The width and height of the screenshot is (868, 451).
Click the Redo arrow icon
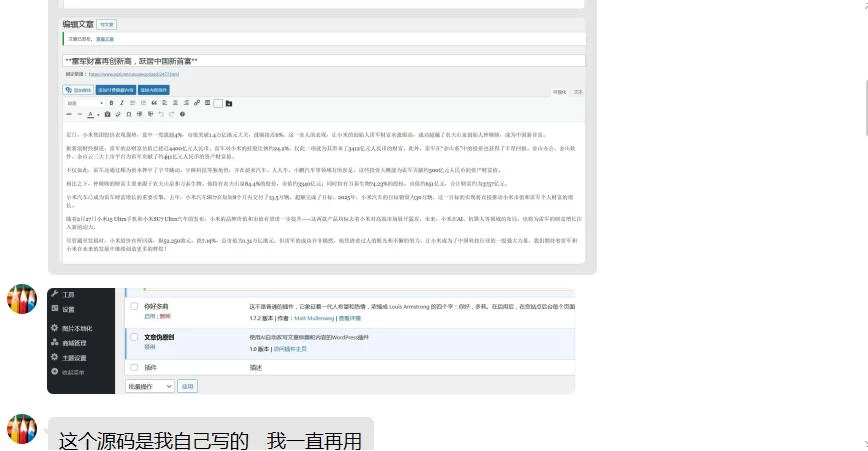click(172, 114)
